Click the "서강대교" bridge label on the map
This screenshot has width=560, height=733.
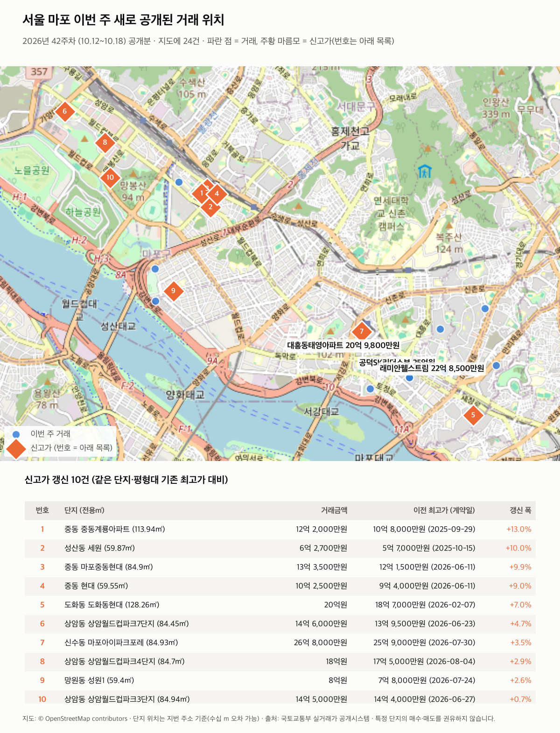click(x=321, y=412)
